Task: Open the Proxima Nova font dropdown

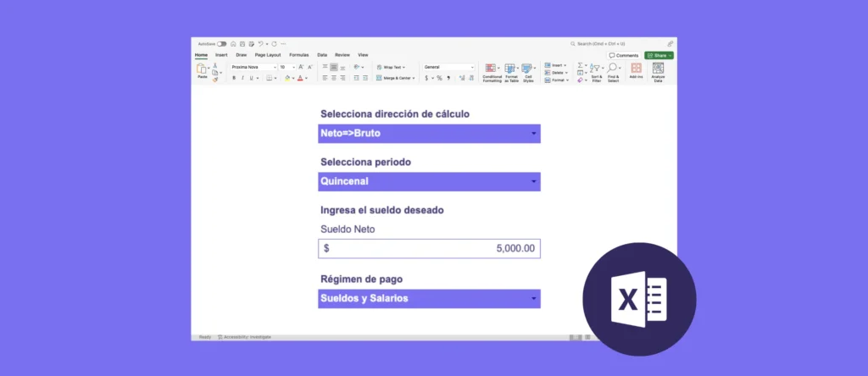Action: pyautogui.click(x=254, y=67)
